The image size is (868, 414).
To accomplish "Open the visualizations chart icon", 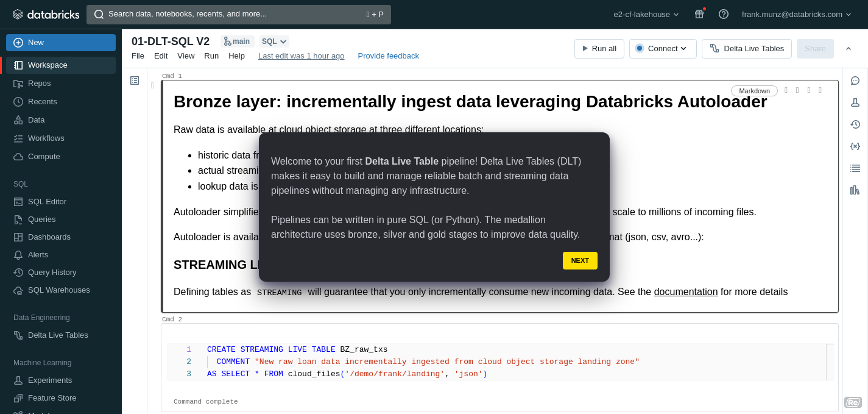I will click(855, 190).
